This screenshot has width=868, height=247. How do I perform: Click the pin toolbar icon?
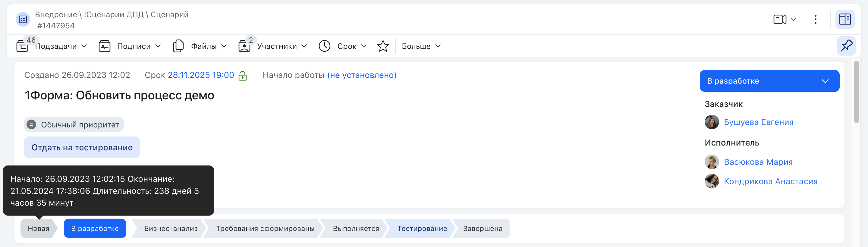pos(846,46)
